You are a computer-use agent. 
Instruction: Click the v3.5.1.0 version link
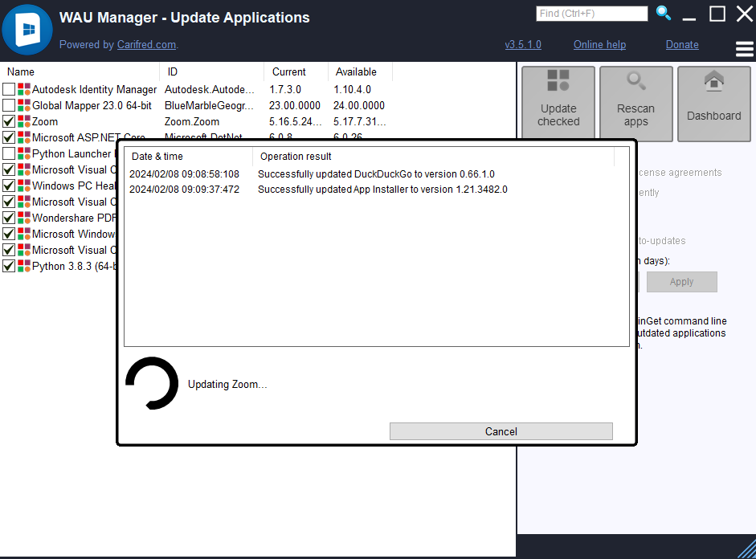pos(523,45)
